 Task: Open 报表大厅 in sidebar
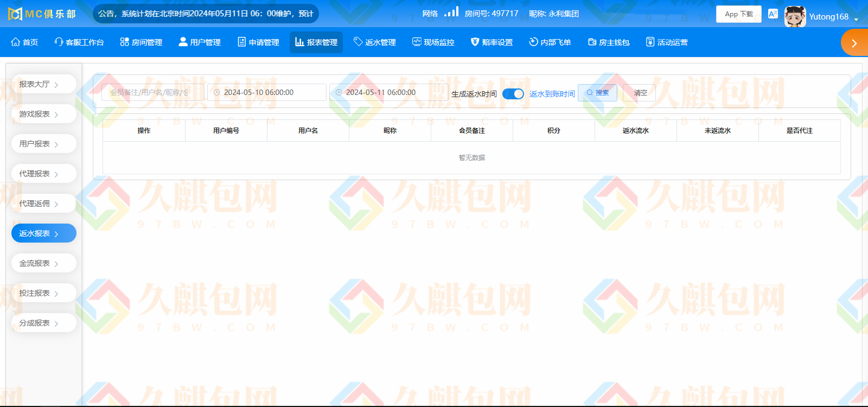(44, 84)
